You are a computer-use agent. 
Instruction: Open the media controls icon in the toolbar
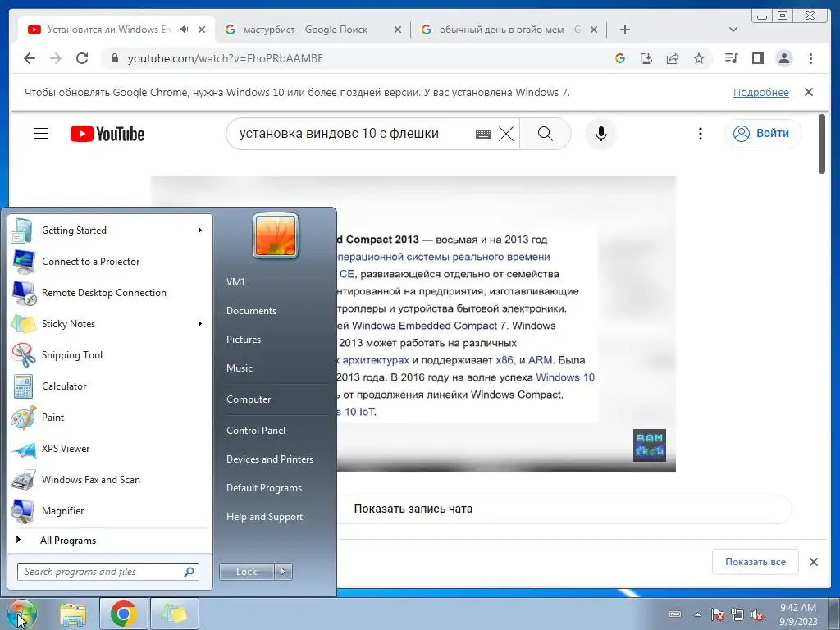pos(731,58)
